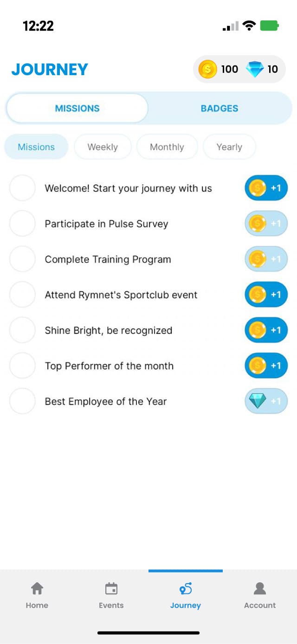297x644 pixels.
Task: Tap coin reward for Welcome mission
Action: tap(266, 188)
